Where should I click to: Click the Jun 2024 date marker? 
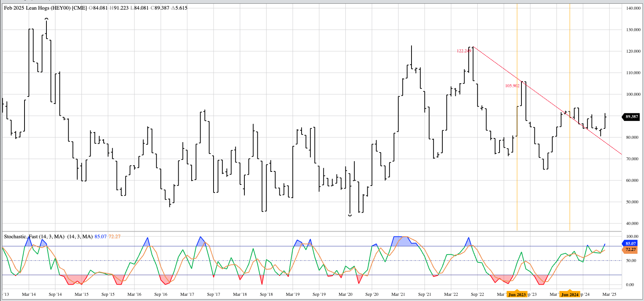[x=570, y=294]
